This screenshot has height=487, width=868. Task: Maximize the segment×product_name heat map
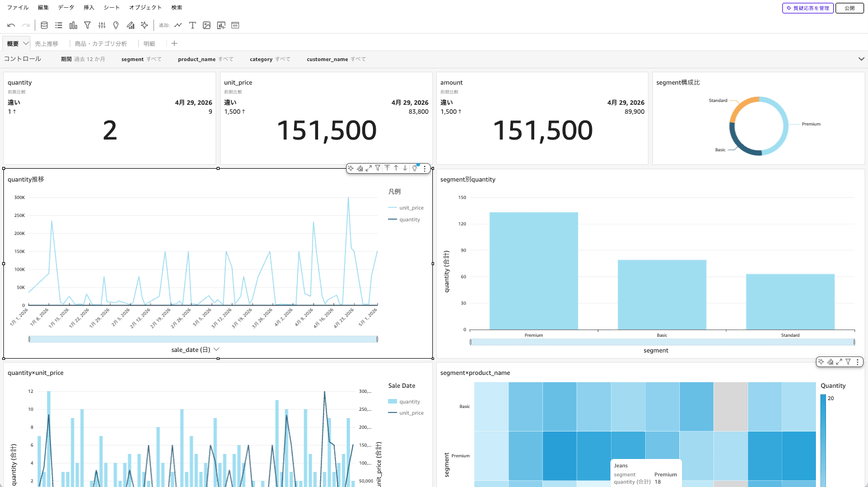[839, 362]
